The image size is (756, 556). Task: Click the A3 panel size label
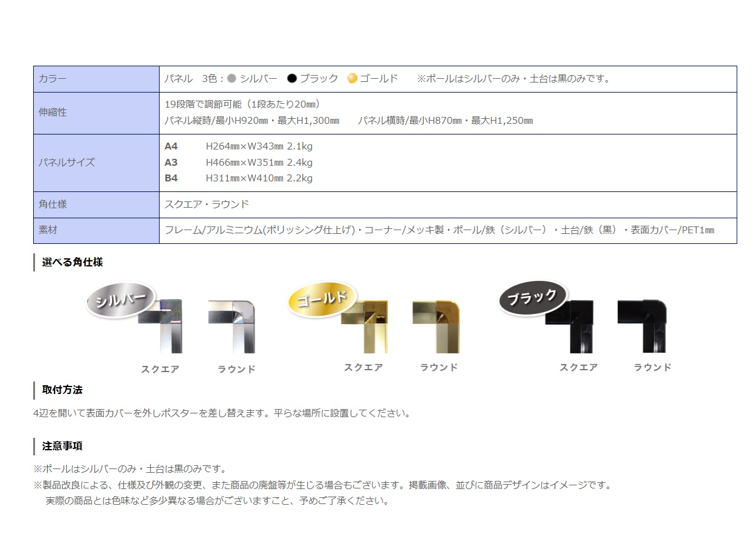[x=171, y=162]
